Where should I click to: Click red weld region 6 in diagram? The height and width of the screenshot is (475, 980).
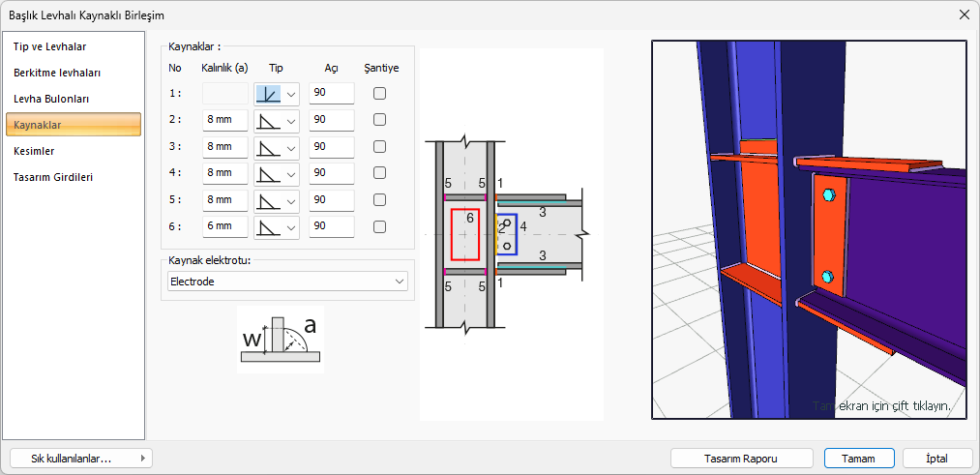pos(464,235)
